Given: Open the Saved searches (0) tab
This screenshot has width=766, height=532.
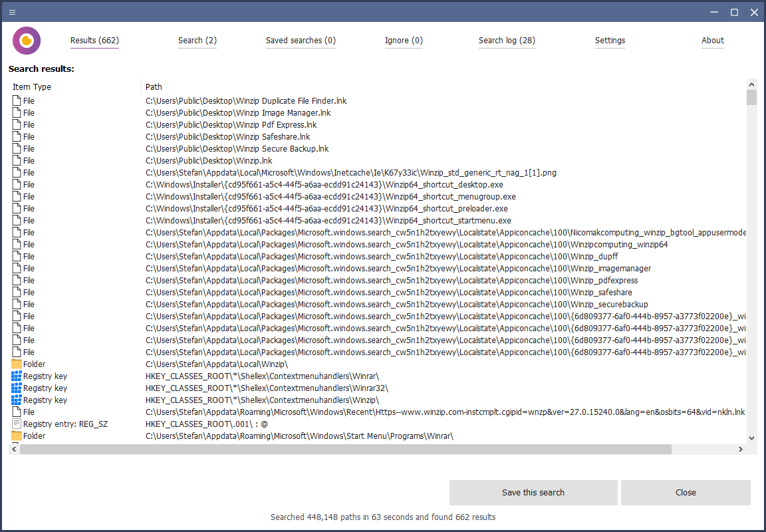Looking at the screenshot, I should click(x=301, y=41).
